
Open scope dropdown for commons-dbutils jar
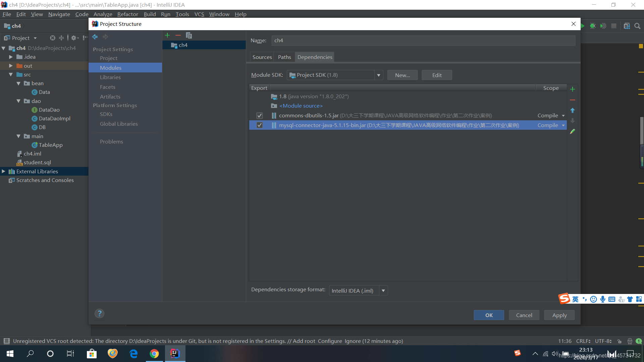563,116
